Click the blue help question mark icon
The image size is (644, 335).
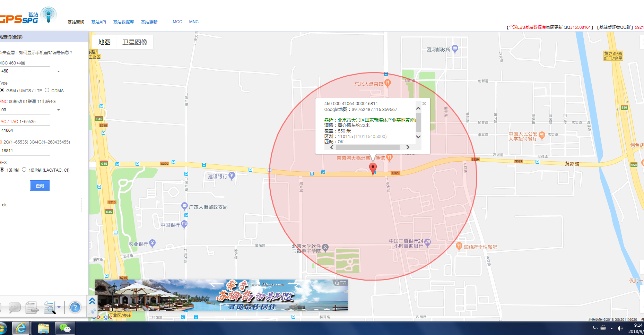pyautogui.click(x=75, y=307)
